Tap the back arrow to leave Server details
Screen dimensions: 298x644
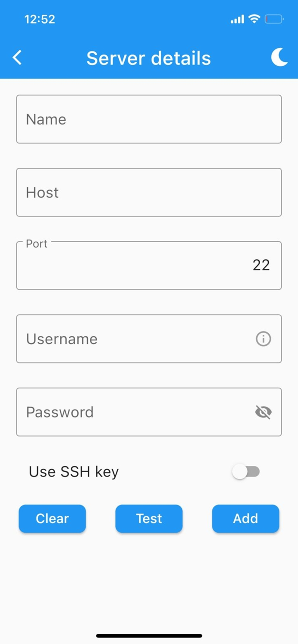coord(17,57)
